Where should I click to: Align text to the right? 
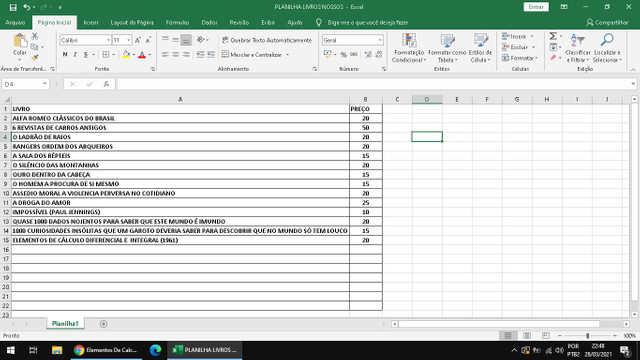pos(186,54)
